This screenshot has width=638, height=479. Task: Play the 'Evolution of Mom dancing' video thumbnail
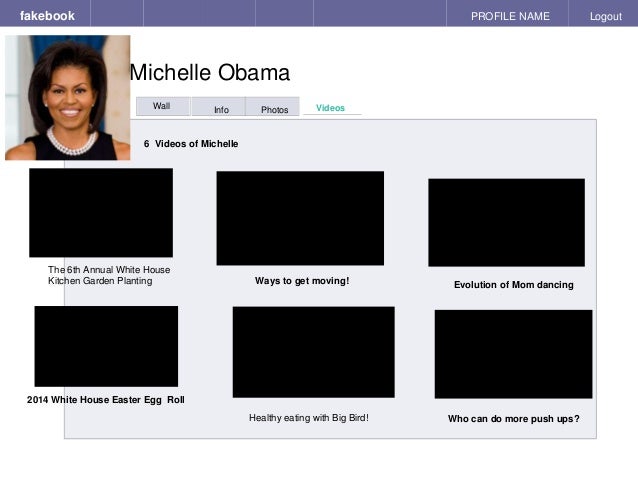pos(507,223)
